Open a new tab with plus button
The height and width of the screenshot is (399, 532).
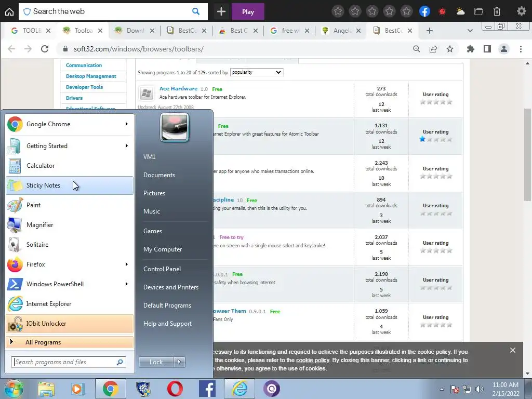click(x=430, y=31)
